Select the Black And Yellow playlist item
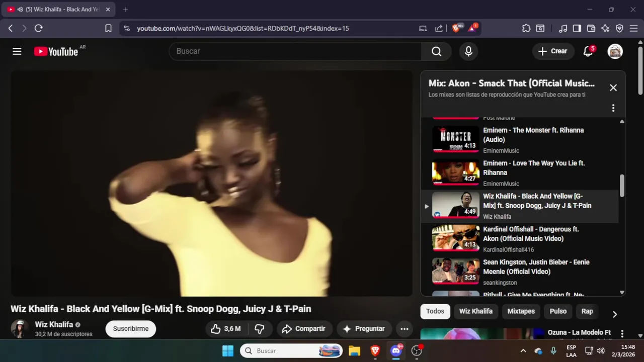This screenshot has width=644, height=362. point(520,206)
